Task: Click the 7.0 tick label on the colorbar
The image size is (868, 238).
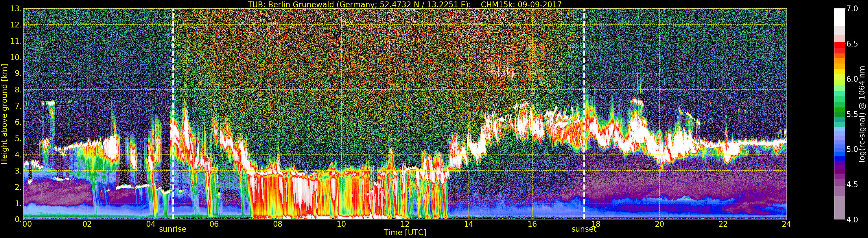Action: tap(852, 9)
